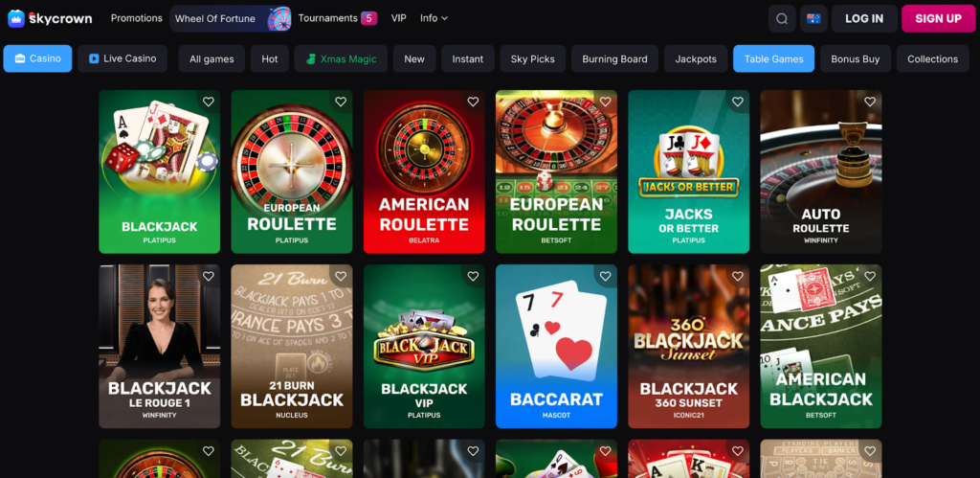Viewport: 980px width, 478px height.
Task: Click the Wheel Of Fortune wheel icon
Action: click(279, 19)
